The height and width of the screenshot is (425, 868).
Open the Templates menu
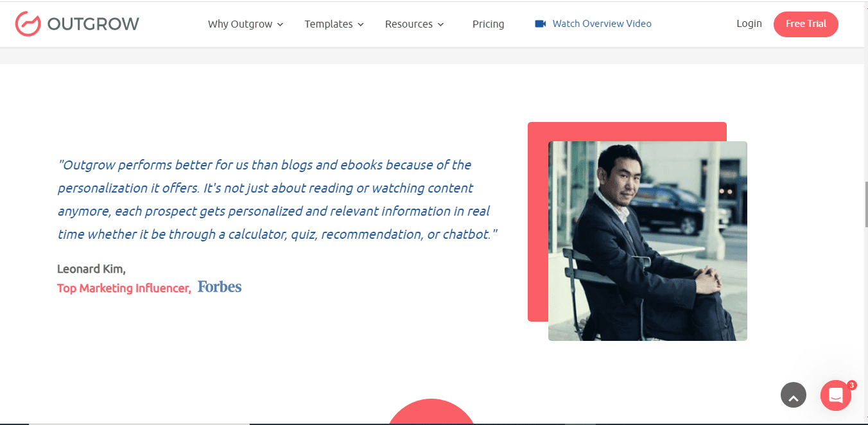point(328,24)
